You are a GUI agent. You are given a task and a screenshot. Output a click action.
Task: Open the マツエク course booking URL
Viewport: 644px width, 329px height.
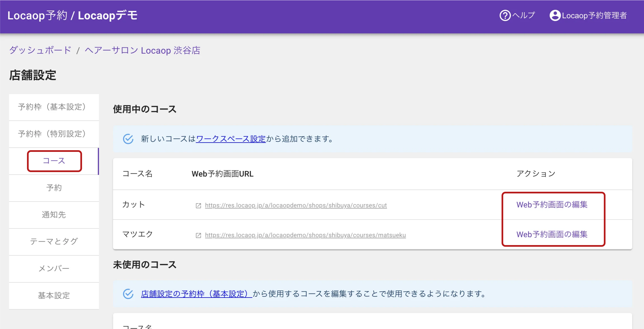tap(305, 235)
